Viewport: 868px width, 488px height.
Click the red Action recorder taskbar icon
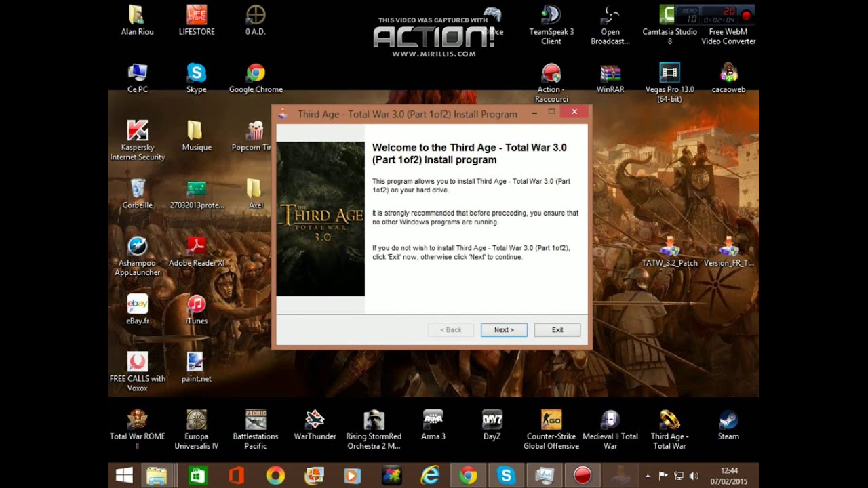(x=583, y=476)
